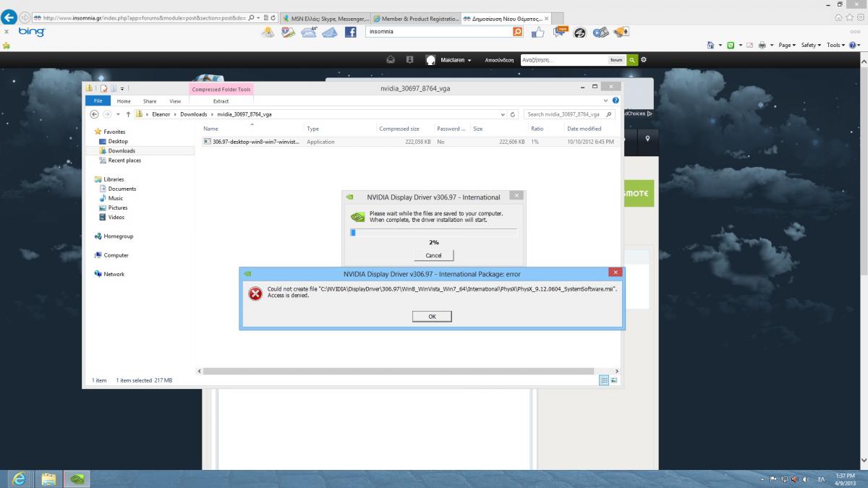Expand the Explorer address bar history dropdown

pos(503,114)
